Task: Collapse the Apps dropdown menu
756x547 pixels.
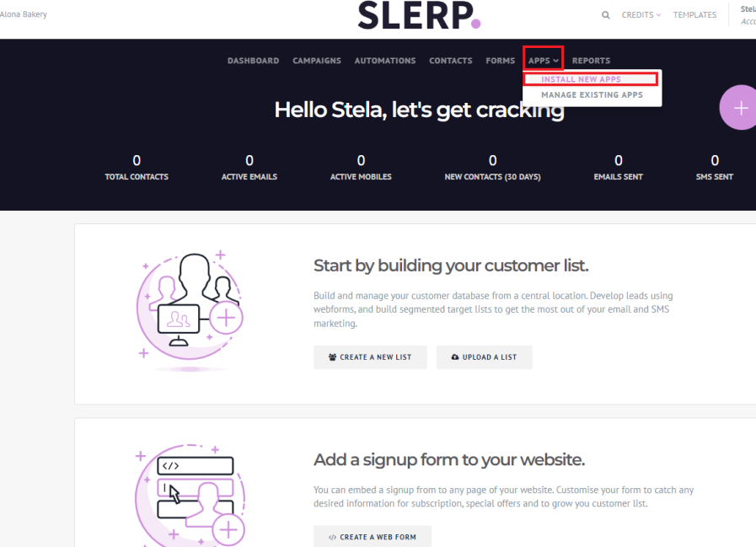Action: [543, 61]
